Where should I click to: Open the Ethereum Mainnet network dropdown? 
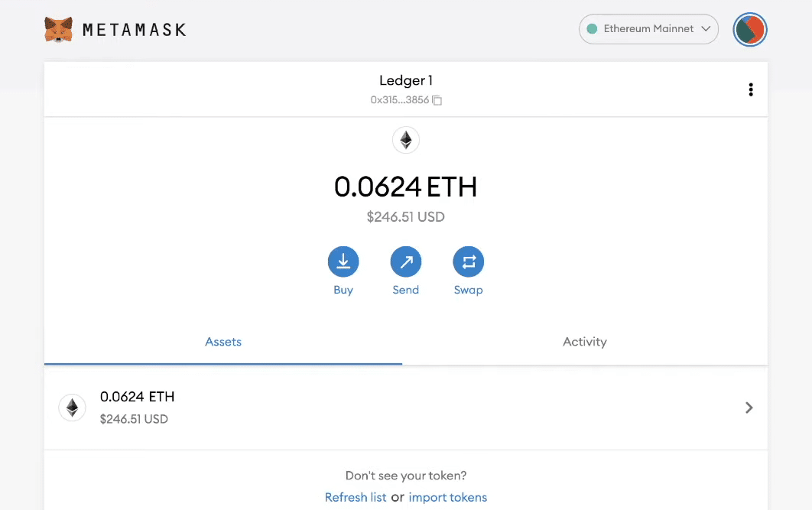(648, 29)
